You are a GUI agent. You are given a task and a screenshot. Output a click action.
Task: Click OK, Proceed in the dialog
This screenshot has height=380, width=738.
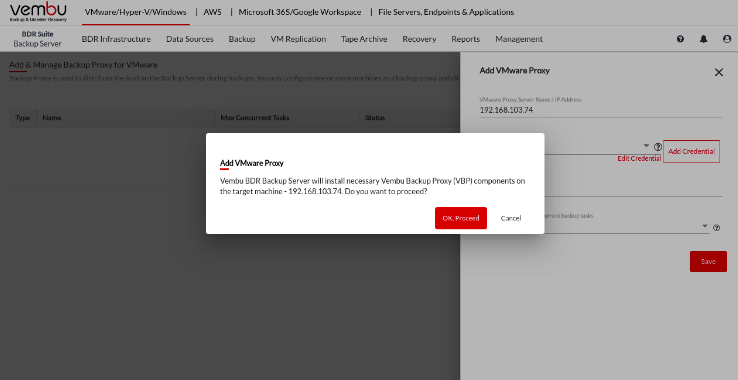click(x=461, y=218)
